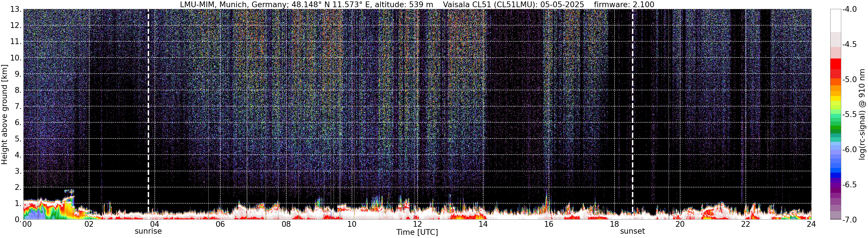
Task: Click the 'log(rc-signal) @ 910 nm' colorbar title
Action: pyautogui.click(x=862, y=115)
